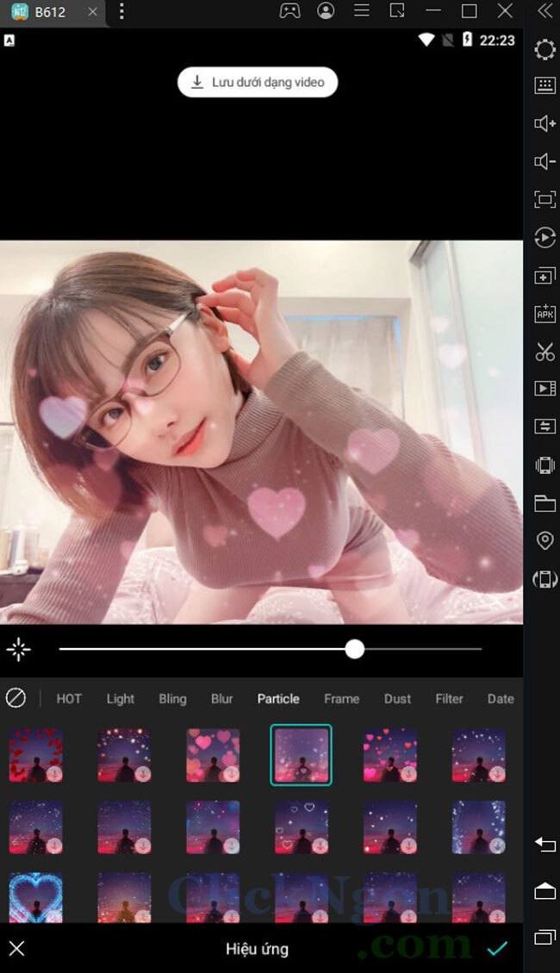Click the effect intensity slider handle
The height and width of the screenshot is (973, 560).
point(355,649)
